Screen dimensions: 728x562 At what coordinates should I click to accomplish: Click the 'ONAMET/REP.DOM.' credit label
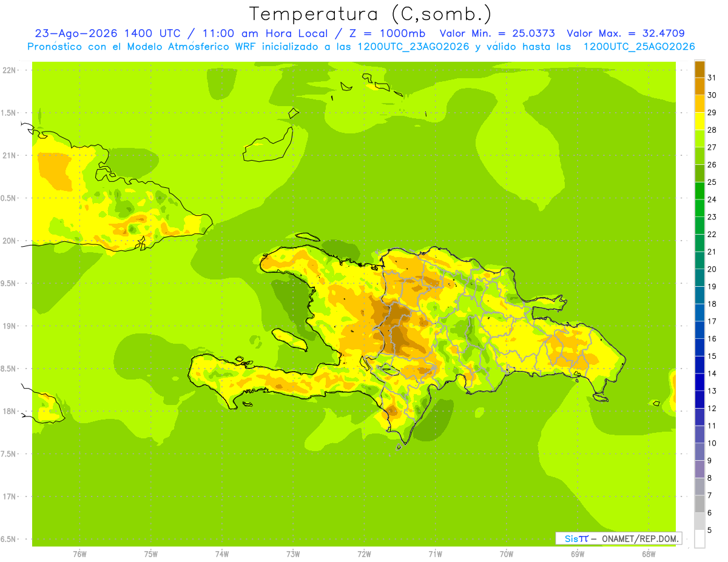coord(641,538)
